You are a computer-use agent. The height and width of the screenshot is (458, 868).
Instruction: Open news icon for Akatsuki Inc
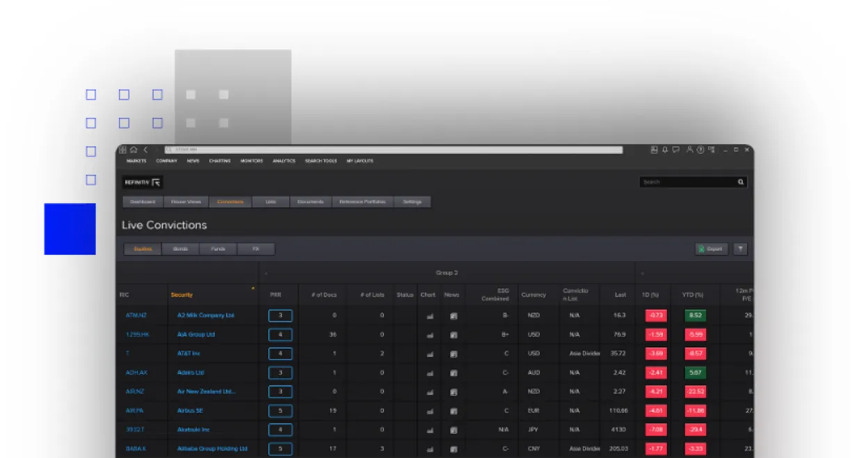click(453, 430)
